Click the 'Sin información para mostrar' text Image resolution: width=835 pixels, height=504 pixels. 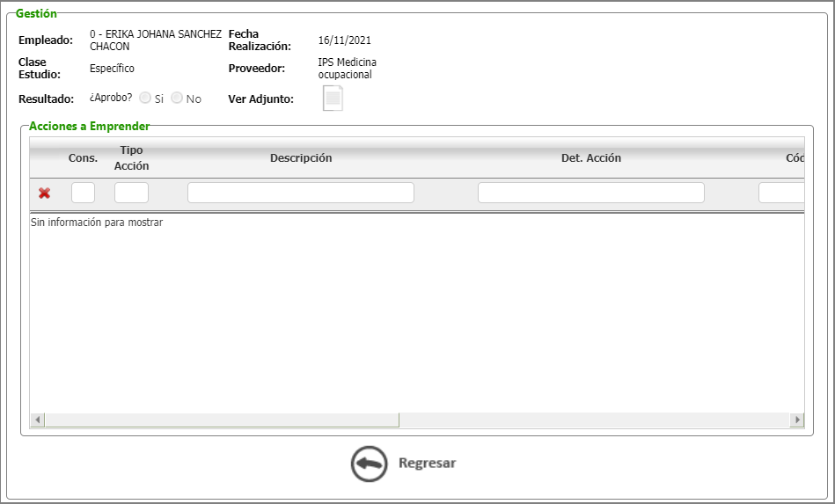(97, 223)
